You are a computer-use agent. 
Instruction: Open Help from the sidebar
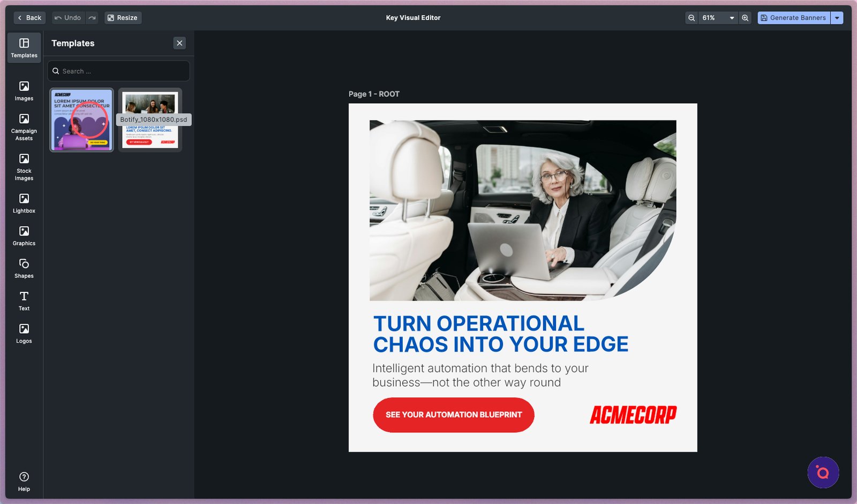pos(24,482)
